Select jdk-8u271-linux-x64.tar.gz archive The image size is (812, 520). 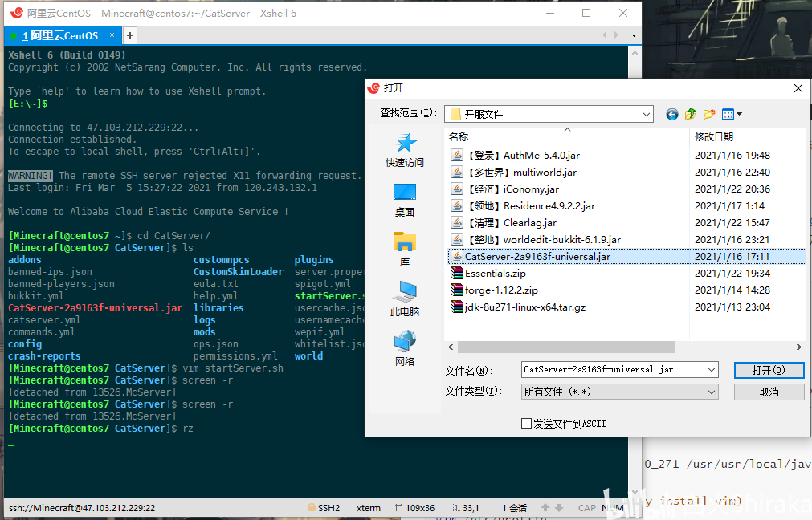(x=518, y=307)
